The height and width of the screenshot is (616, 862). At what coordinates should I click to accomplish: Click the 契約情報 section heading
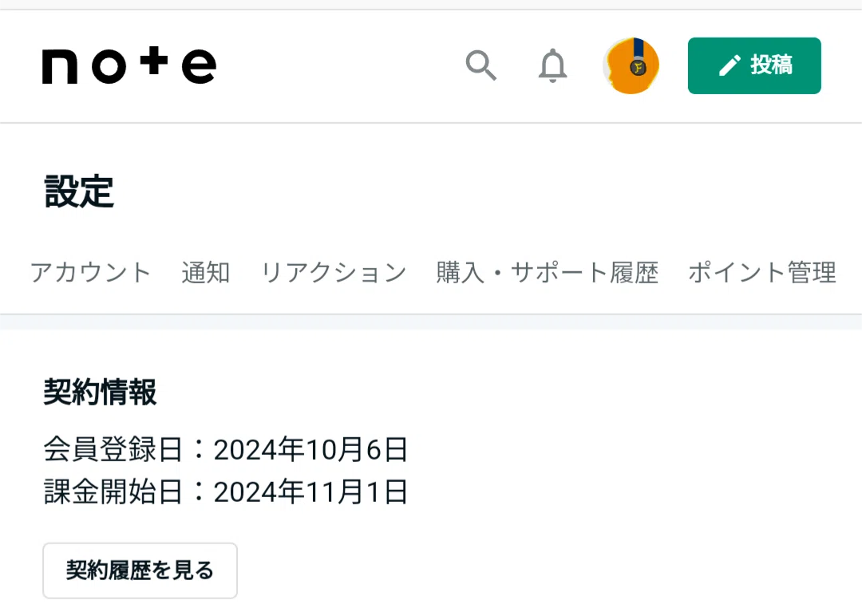(100, 392)
